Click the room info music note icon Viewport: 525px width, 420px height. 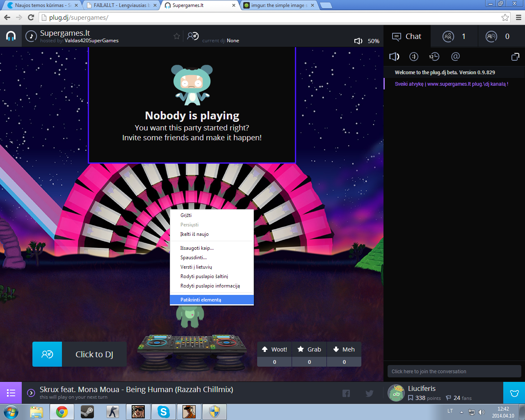pyautogui.click(x=31, y=36)
